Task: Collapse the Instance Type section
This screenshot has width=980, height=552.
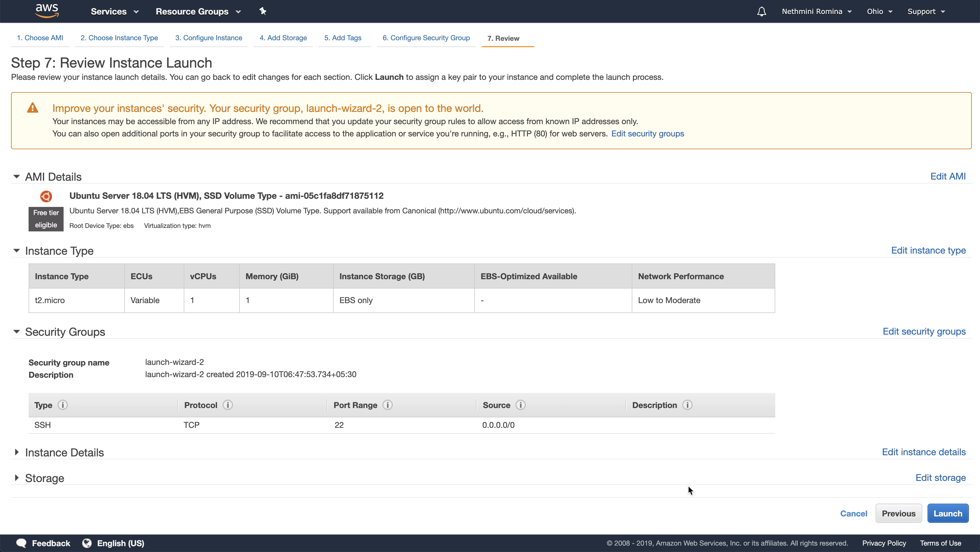Action: point(16,251)
